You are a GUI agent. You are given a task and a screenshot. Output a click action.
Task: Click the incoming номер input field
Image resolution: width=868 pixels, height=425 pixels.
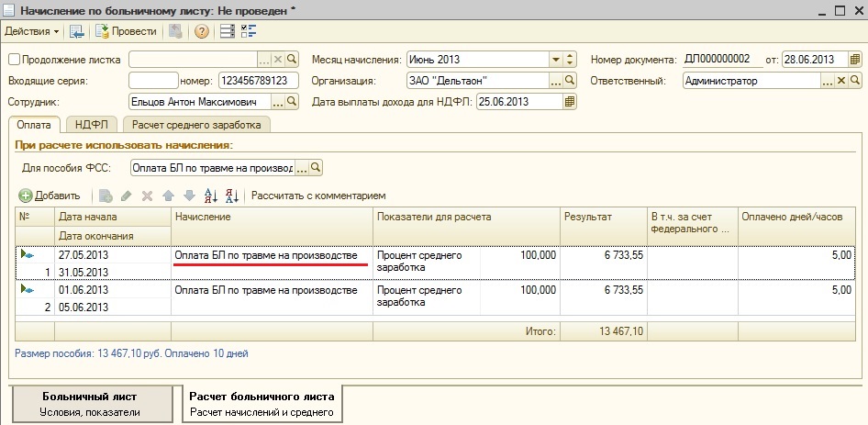point(260,81)
